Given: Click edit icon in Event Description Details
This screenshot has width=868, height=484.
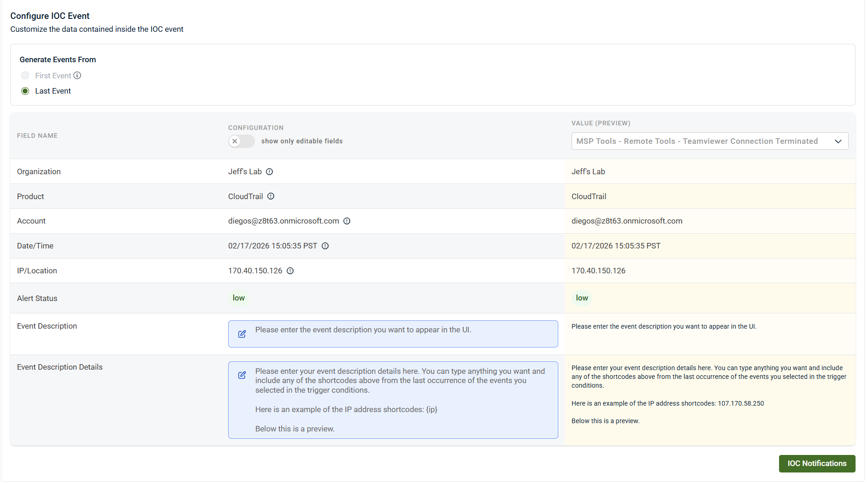Looking at the screenshot, I should click(x=242, y=375).
